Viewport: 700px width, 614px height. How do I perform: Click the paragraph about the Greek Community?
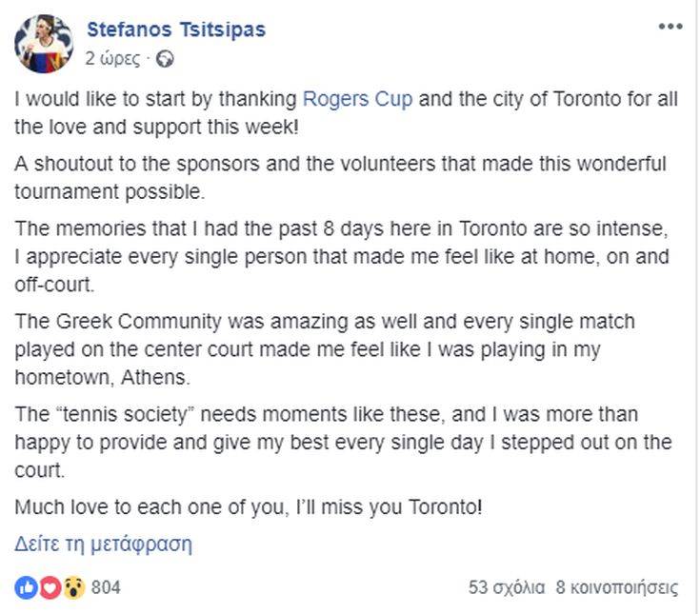tap(324, 349)
